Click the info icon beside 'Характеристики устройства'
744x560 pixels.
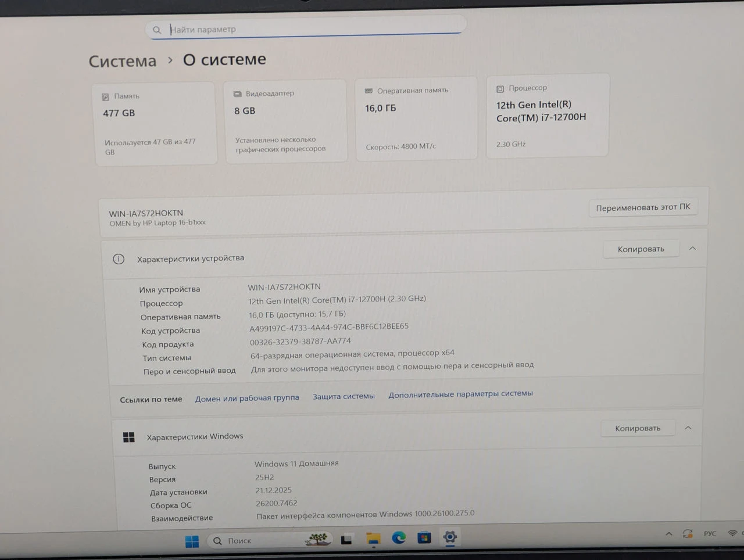119,259
